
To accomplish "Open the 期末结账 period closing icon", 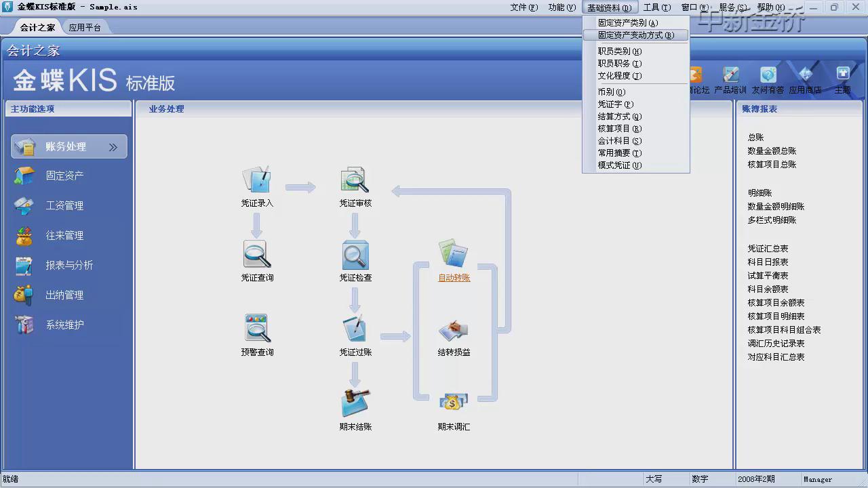I will [x=355, y=403].
